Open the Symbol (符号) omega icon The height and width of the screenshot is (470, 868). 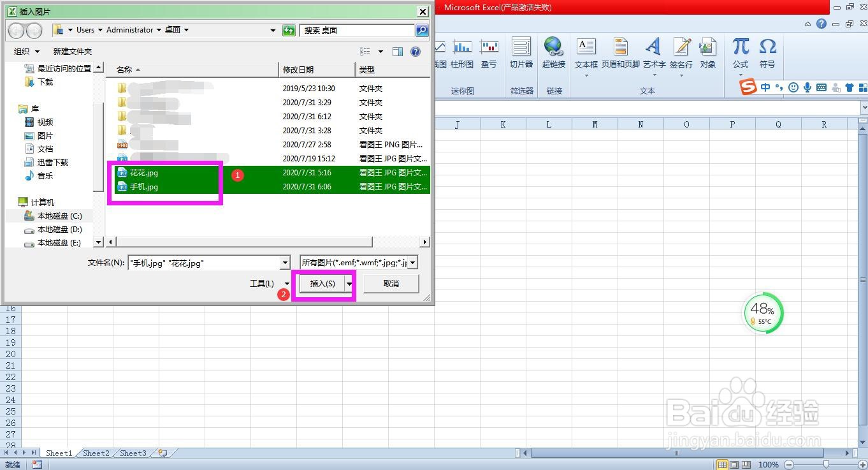767,52
